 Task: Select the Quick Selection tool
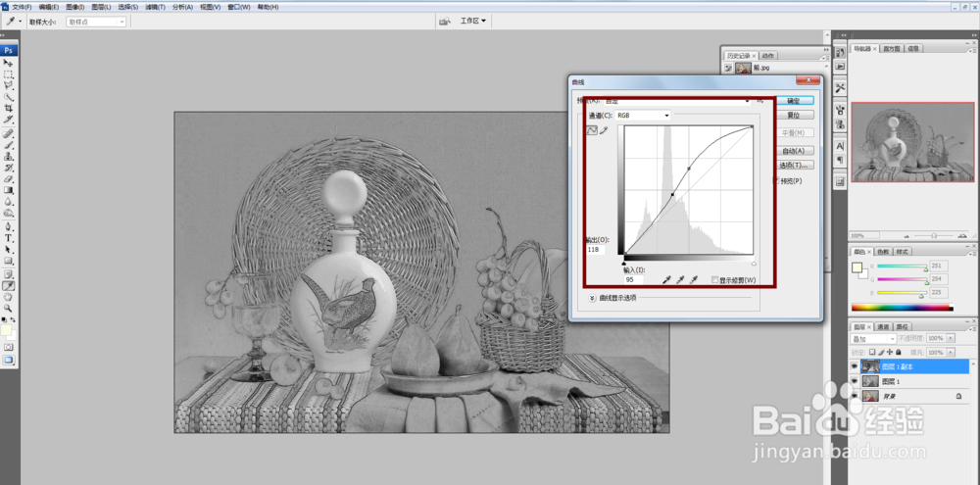pos(8,97)
